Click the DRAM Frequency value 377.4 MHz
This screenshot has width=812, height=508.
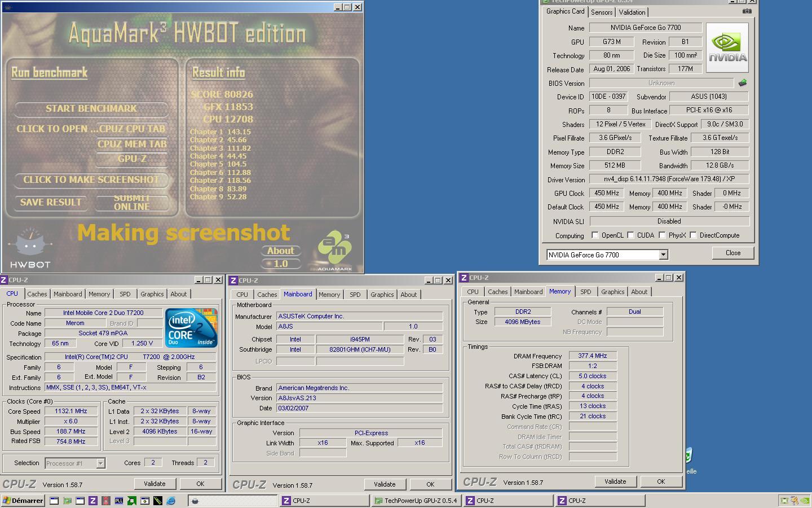(593, 356)
